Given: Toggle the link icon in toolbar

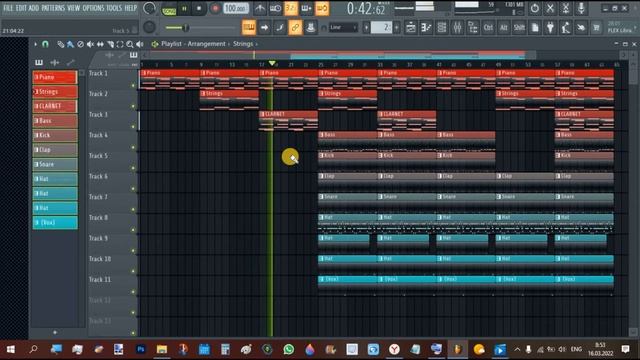Looking at the screenshot, I should click(x=295, y=27).
